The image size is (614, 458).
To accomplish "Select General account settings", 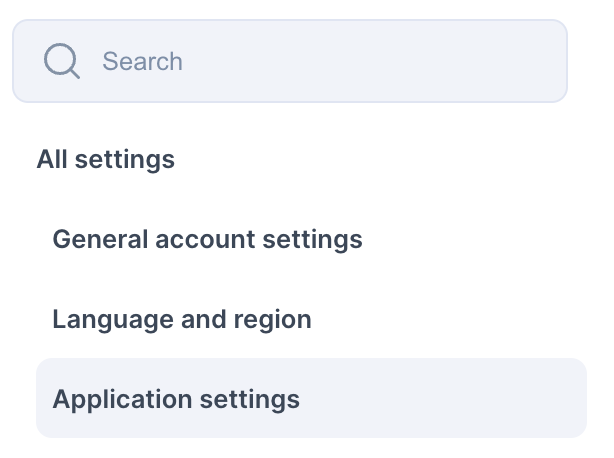I will [x=208, y=240].
